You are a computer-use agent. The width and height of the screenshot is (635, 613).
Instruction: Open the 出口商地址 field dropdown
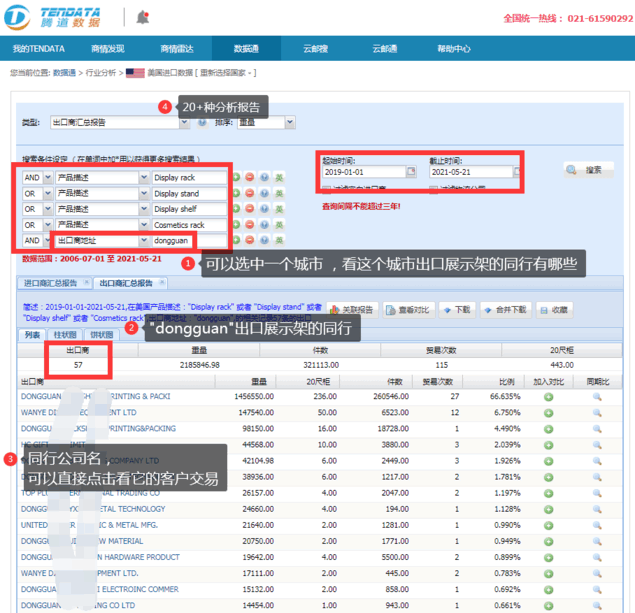(144, 240)
